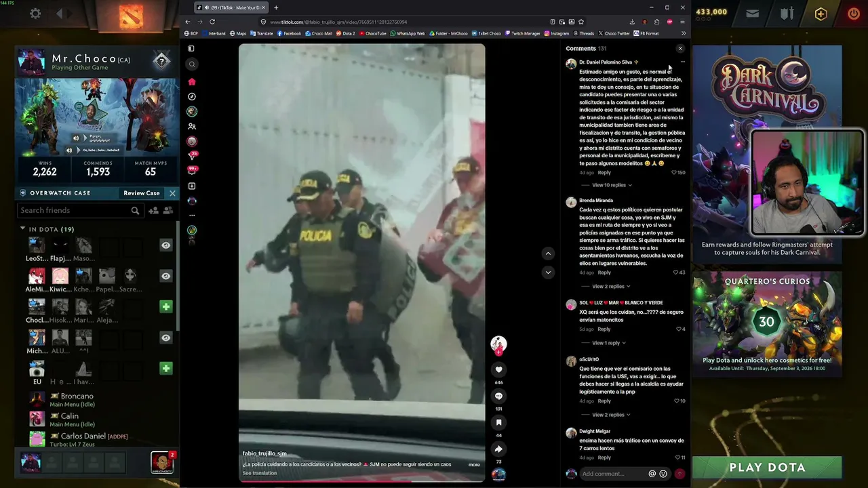This screenshot has width=868, height=488.
Task: Click Review Case button
Action: (141, 193)
